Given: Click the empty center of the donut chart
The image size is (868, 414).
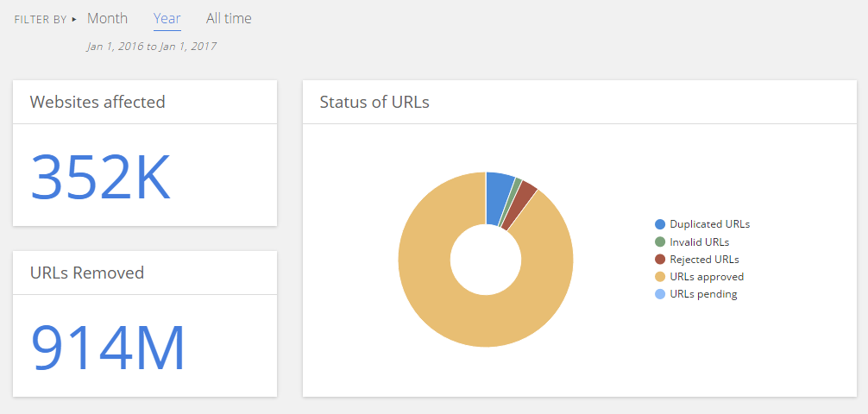Looking at the screenshot, I should pos(486,260).
